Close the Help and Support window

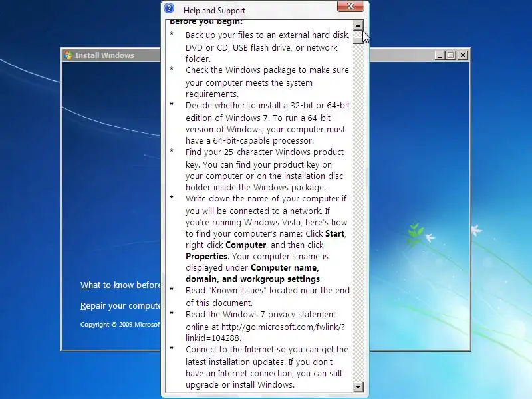[350, 6]
